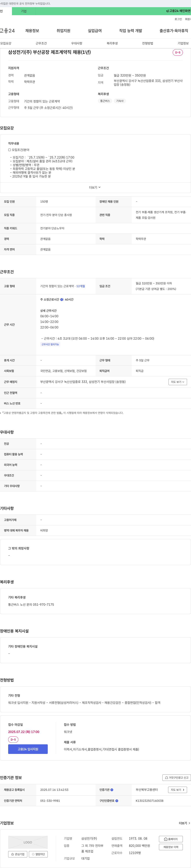Open the 출산휴가·육아휴직 menu
This screenshot has width=191, height=868.
coord(174,31)
